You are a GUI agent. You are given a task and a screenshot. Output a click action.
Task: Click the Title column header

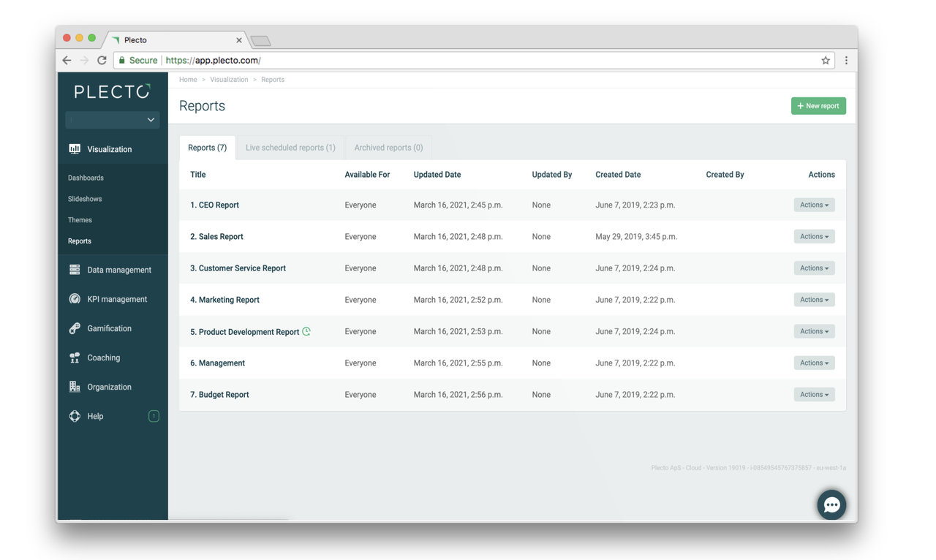click(x=197, y=175)
